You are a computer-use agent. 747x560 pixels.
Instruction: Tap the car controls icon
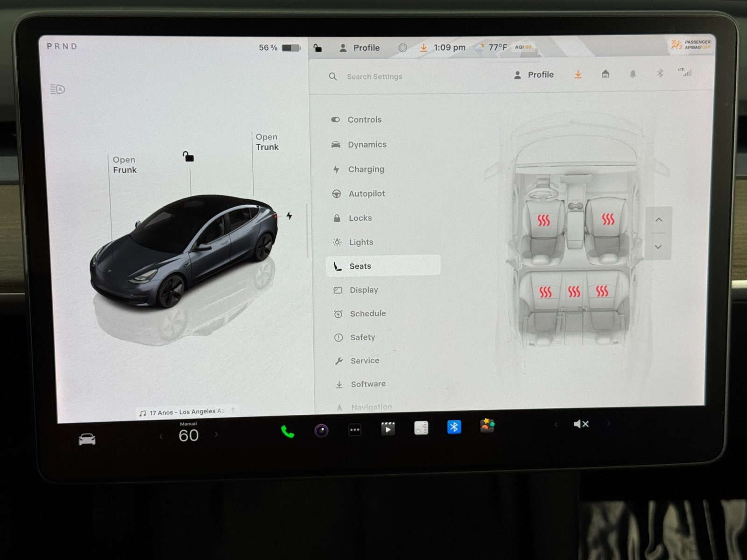[x=87, y=440]
